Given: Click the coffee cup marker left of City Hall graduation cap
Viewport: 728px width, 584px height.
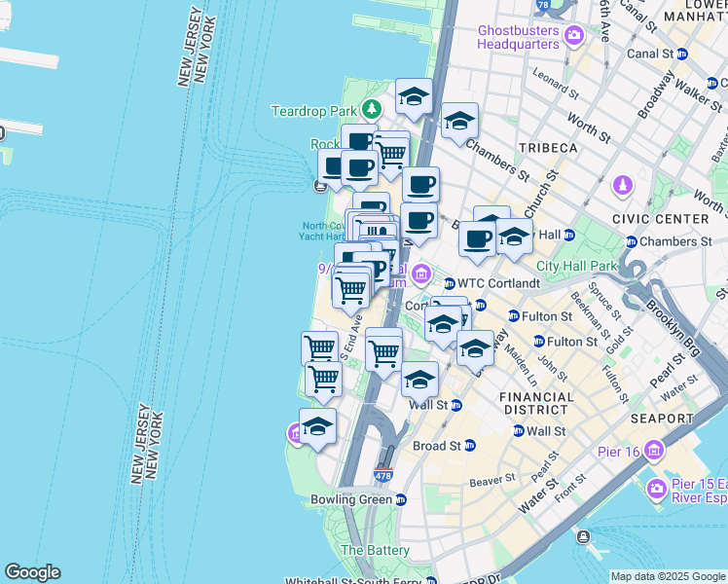Looking at the screenshot, I should click(x=477, y=240).
